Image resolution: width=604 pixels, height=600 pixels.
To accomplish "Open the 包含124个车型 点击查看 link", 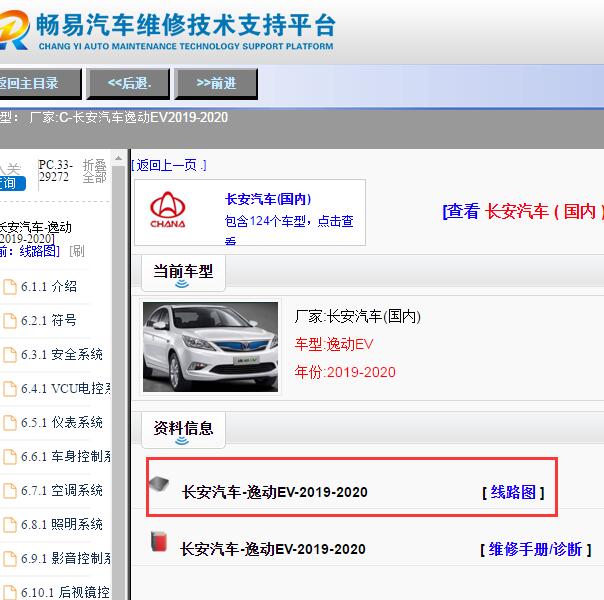I will [x=289, y=229].
